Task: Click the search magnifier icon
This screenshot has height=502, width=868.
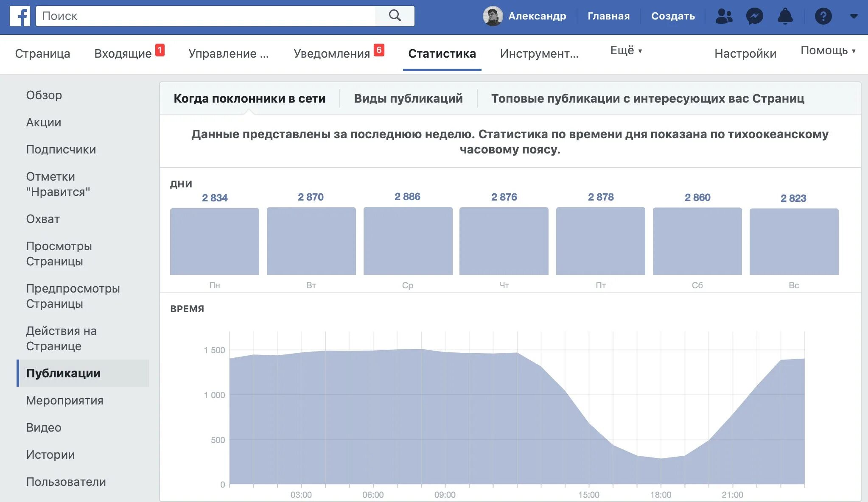Action: (x=395, y=16)
